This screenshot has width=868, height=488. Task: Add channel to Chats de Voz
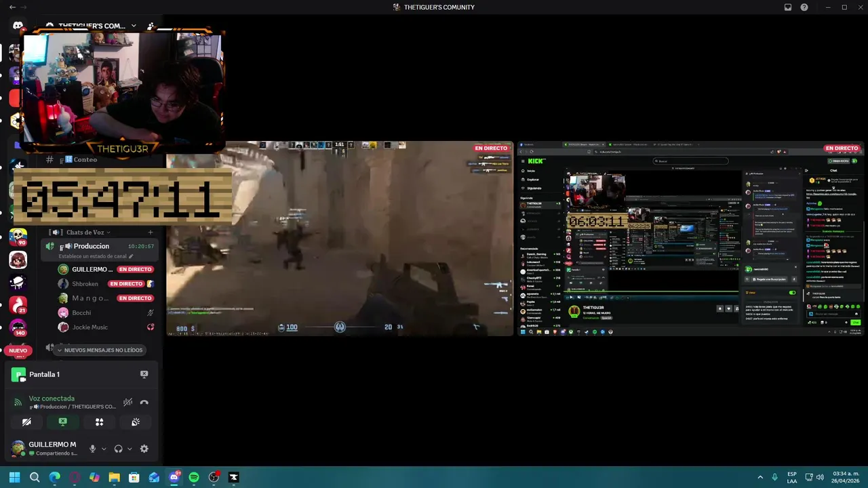pos(151,232)
